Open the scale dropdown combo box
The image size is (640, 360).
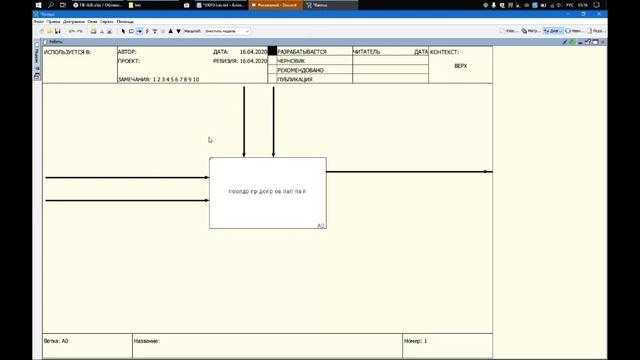click(x=227, y=31)
